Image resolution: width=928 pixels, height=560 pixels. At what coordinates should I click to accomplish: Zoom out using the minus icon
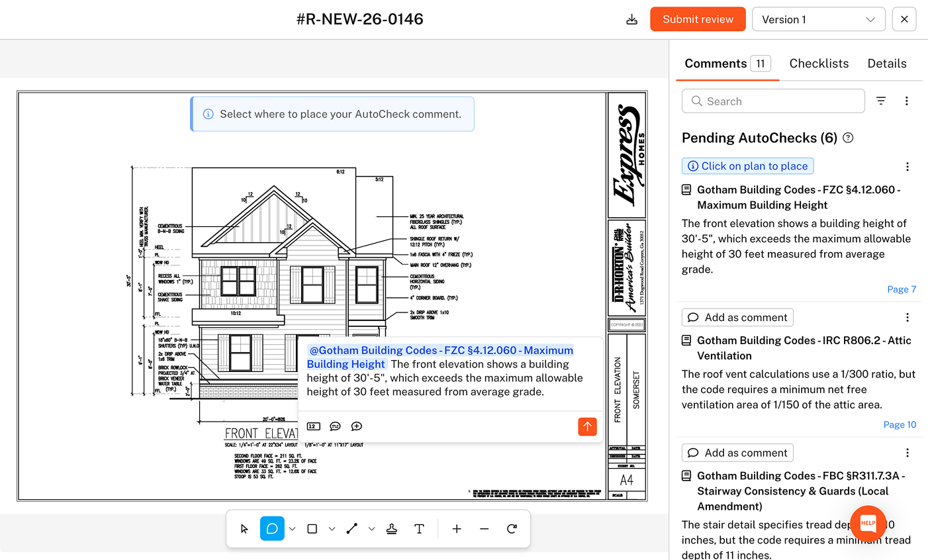click(484, 528)
